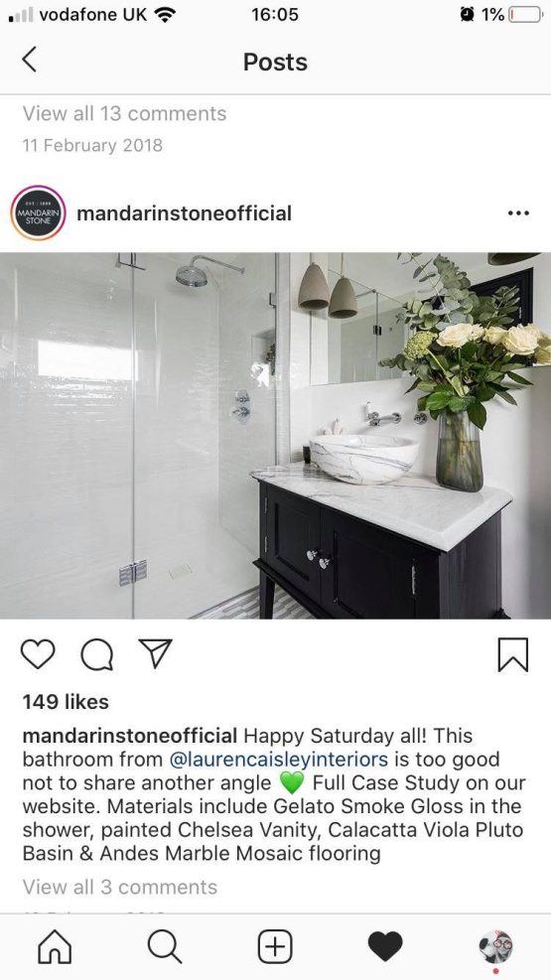Save the post with the bookmark icon
This screenshot has height=980, width=551.
click(513, 654)
